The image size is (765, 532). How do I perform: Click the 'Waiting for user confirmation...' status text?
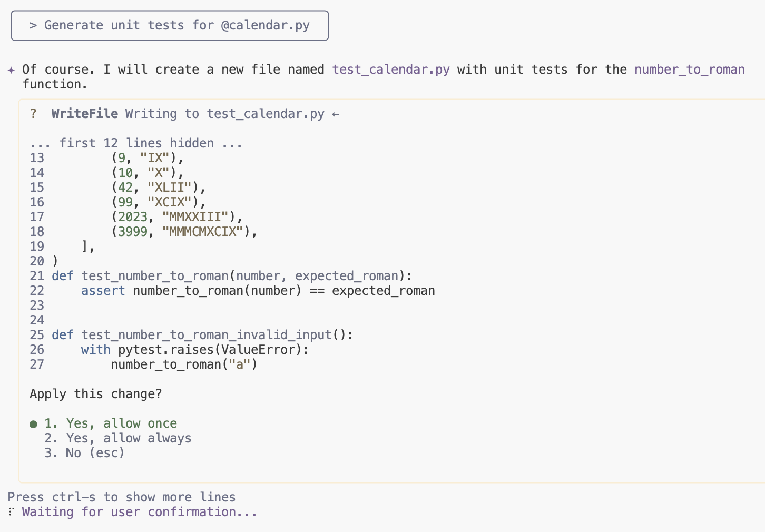(x=139, y=512)
